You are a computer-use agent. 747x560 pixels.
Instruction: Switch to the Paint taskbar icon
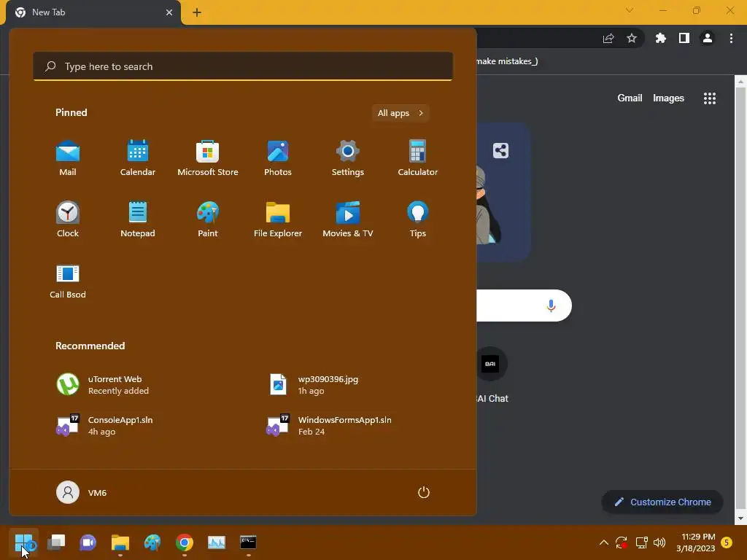coord(152,542)
